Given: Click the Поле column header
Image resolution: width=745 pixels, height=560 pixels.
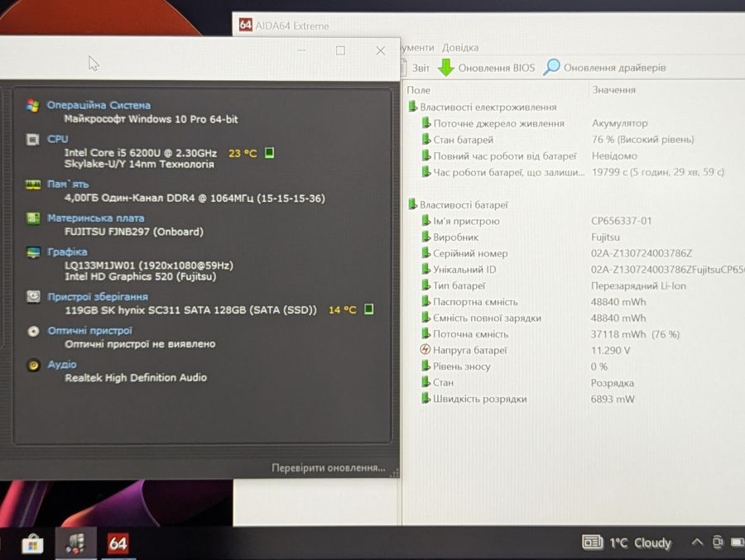Looking at the screenshot, I should 418,90.
